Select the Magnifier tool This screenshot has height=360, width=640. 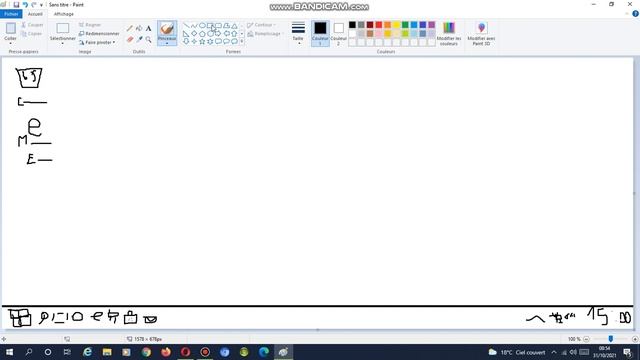coord(149,39)
